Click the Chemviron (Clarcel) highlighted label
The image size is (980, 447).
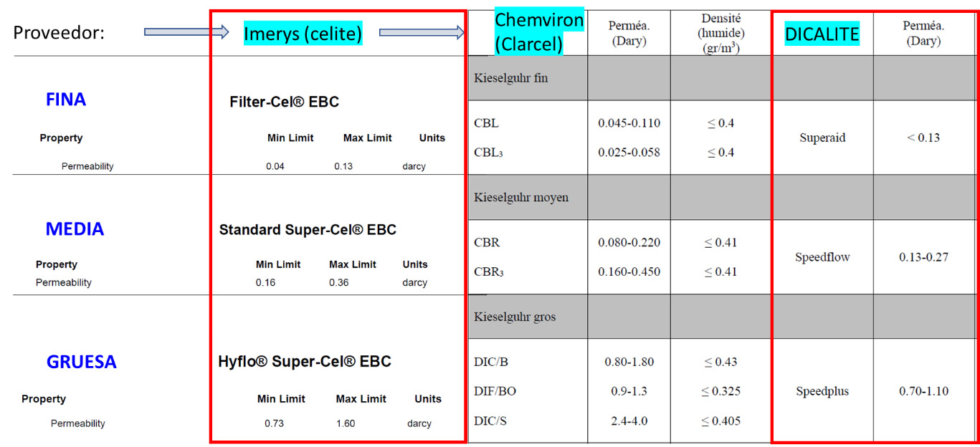click(539, 32)
